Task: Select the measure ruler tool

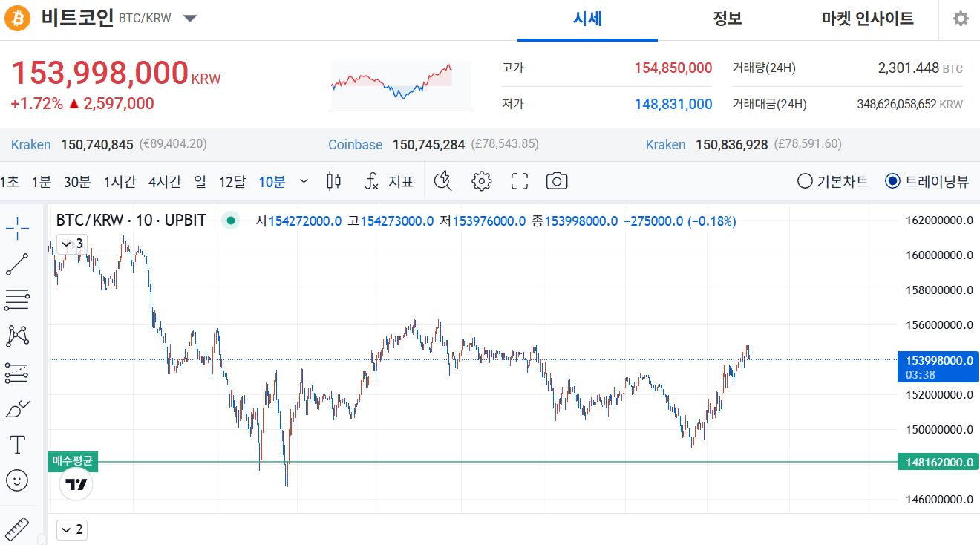Action: (x=17, y=529)
